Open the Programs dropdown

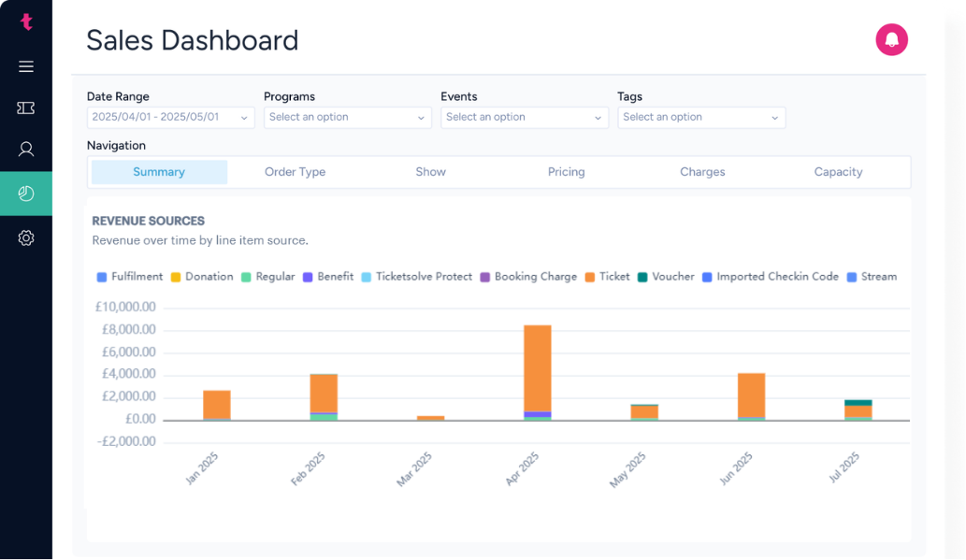pyautogui.click(x=348, y=117)
